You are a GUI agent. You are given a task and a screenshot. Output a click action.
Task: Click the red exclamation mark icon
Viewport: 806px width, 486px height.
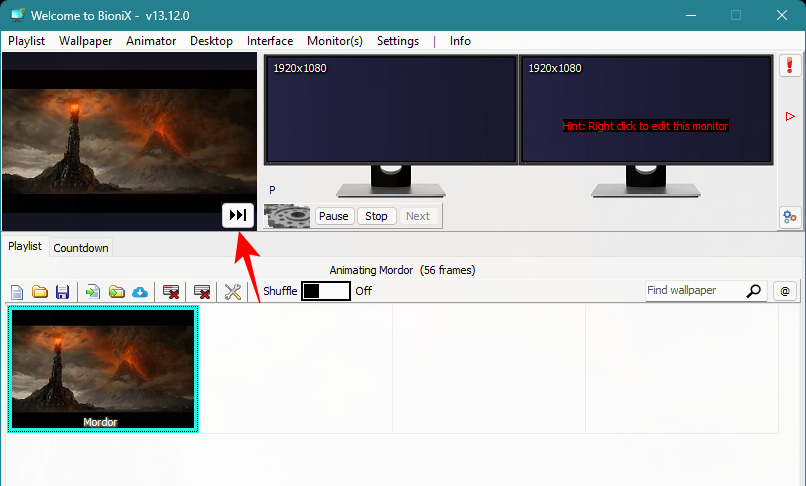790,65
